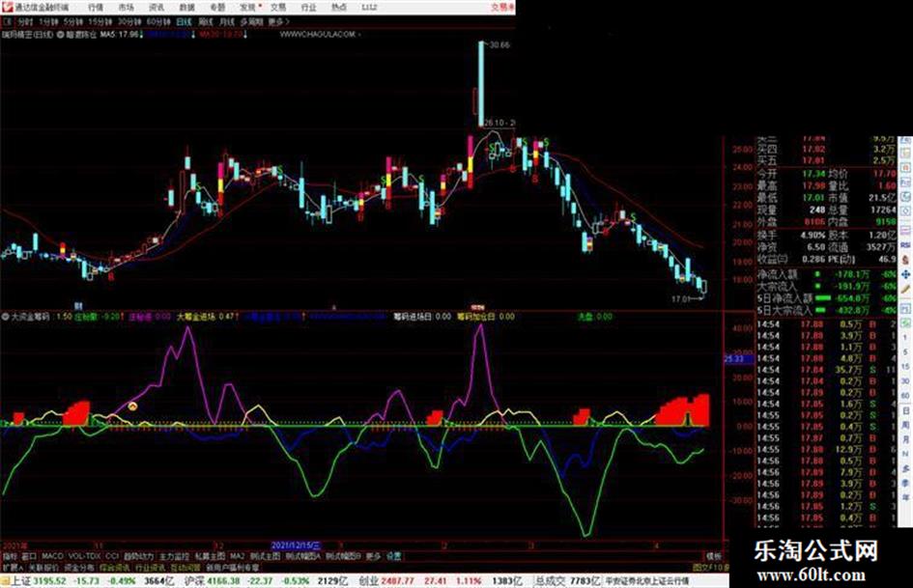The image size is (913, 588).
Task: Switch chart to 30分钟 period
Action: (129, 22)
